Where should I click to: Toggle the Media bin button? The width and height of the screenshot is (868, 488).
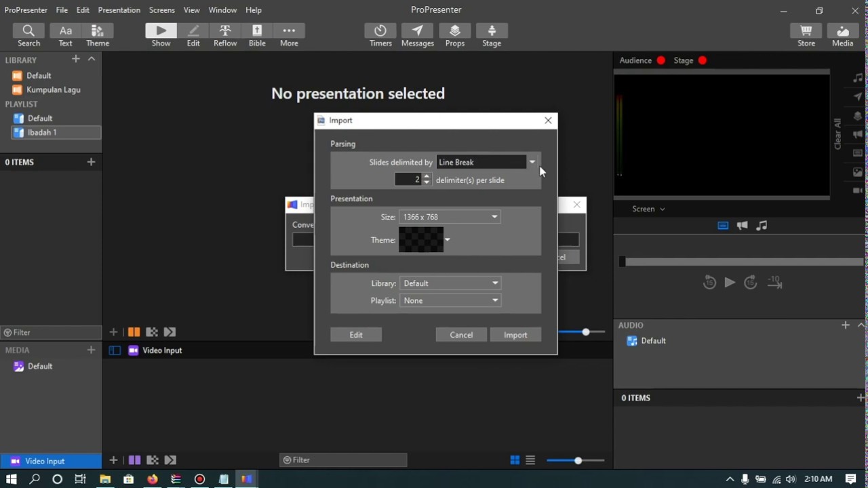point(843,35)
